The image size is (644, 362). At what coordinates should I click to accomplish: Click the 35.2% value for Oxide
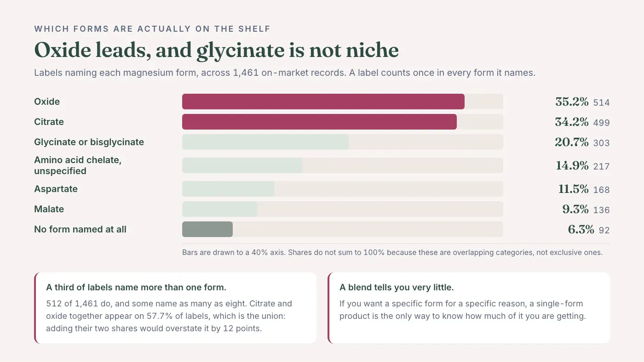pos(572,102)
